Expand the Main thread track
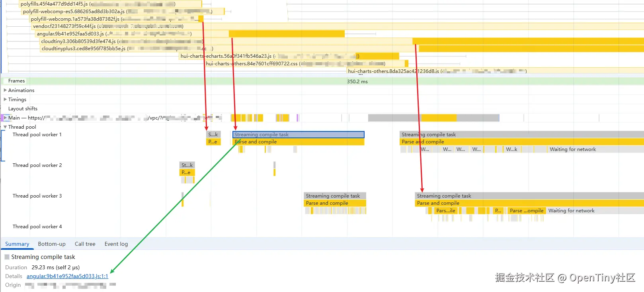This screenshot has width=644, height=292. (5, 118)
